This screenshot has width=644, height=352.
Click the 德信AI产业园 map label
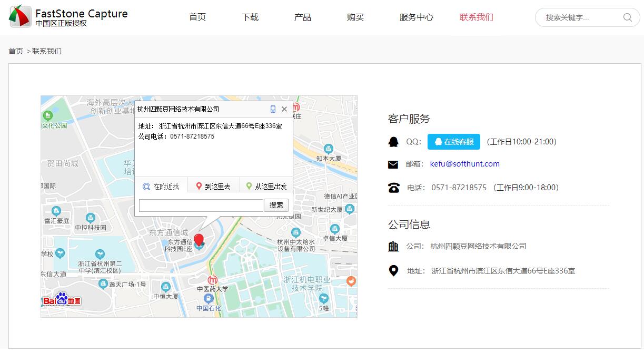340,196
